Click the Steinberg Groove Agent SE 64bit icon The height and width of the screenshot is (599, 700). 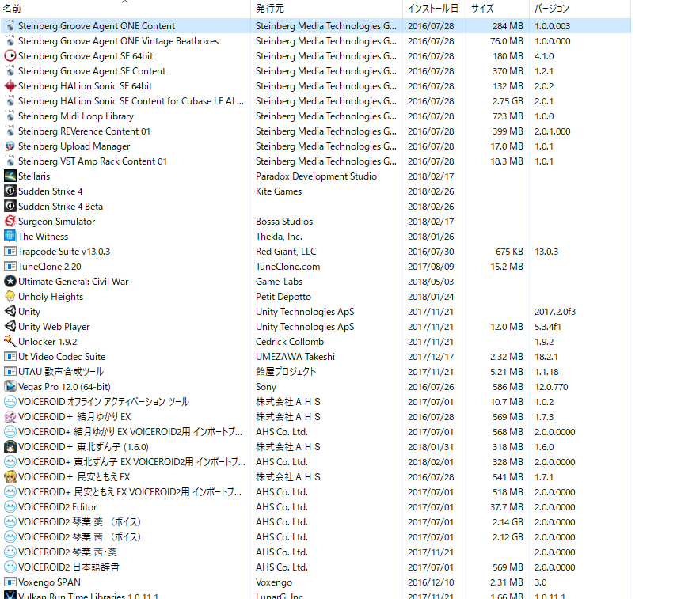[x=10, y=56]
